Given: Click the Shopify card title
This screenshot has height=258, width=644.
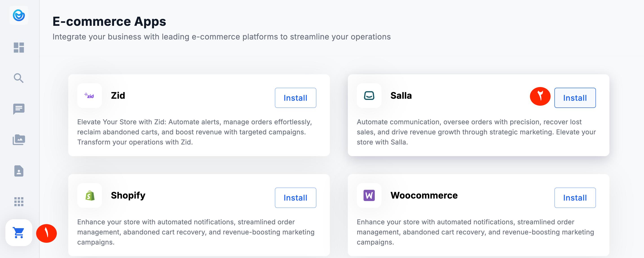Looking at the screenshot, I should point(128,196).
